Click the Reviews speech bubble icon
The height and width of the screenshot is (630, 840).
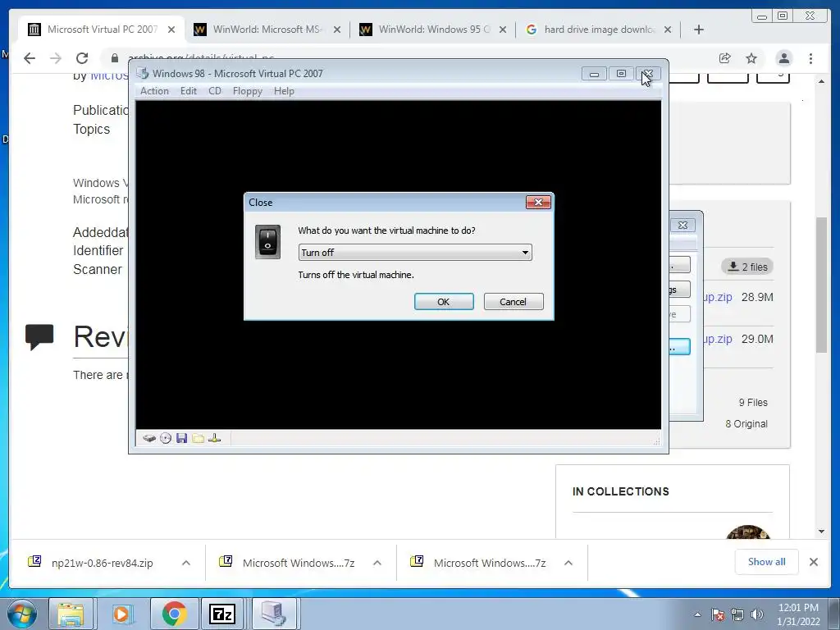(x=39, y=337)
